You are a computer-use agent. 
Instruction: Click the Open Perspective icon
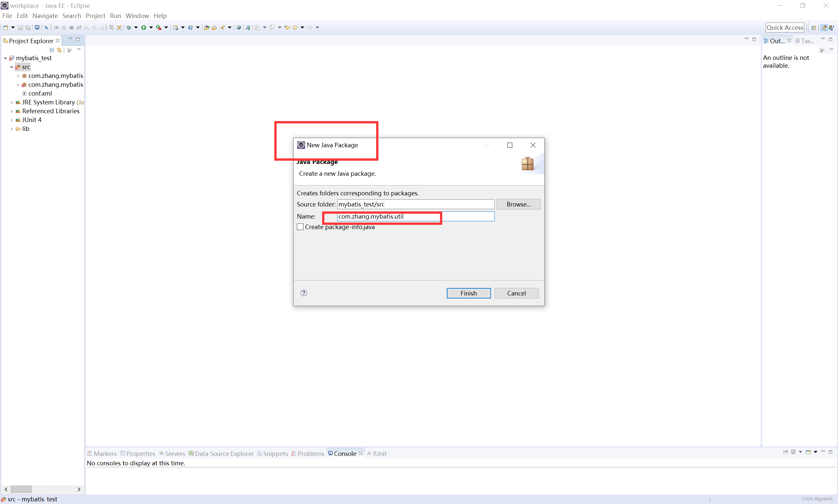click(x=813, y=28)
